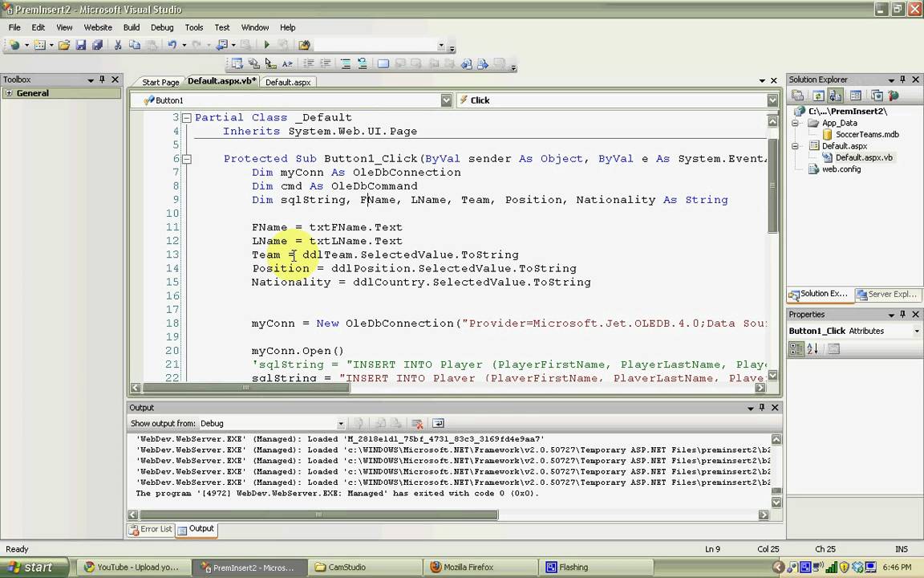Screen dimensions: 924x578
Task: Pin the Toolbox panel with auto-hide pushpin
Action: click(x=102, y=79)
